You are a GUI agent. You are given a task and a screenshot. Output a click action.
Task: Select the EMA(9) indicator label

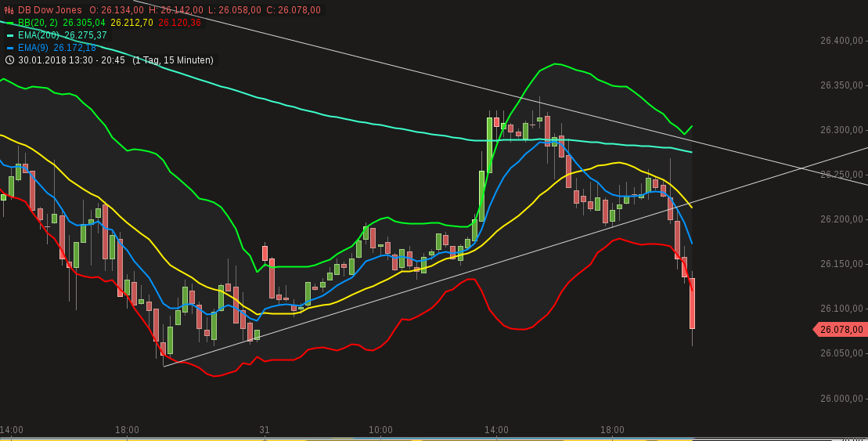pyautogui.click(x=33, y=49)
